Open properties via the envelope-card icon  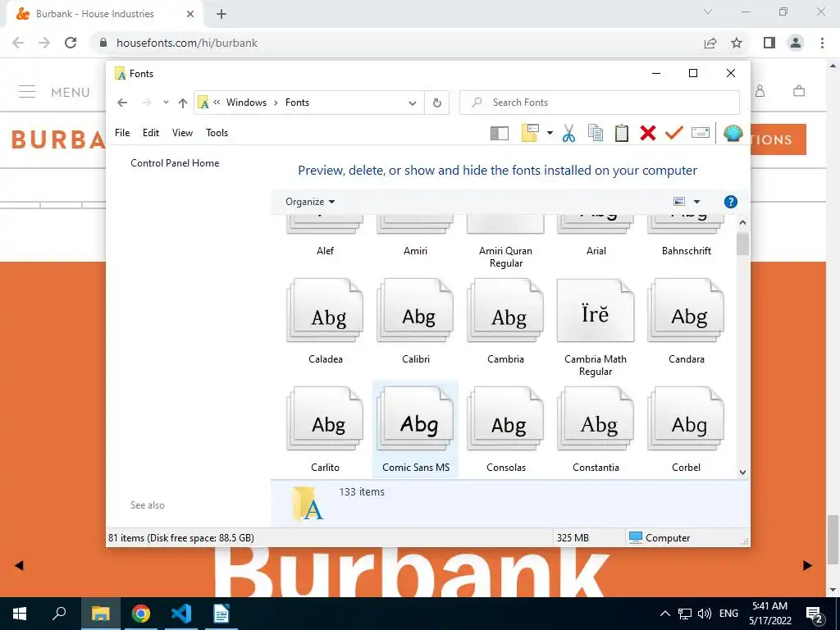point(701,132)
